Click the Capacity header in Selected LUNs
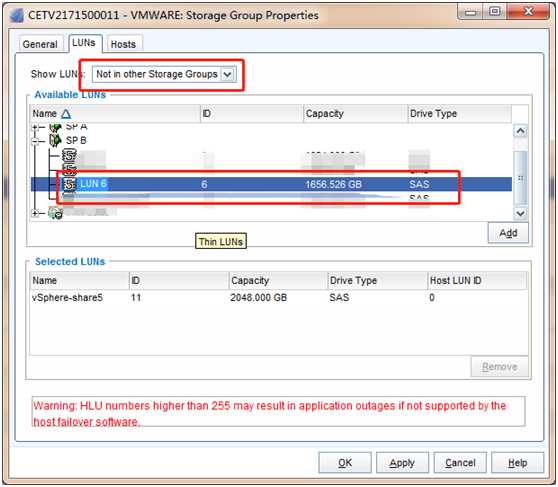 (x=278, y=281)
